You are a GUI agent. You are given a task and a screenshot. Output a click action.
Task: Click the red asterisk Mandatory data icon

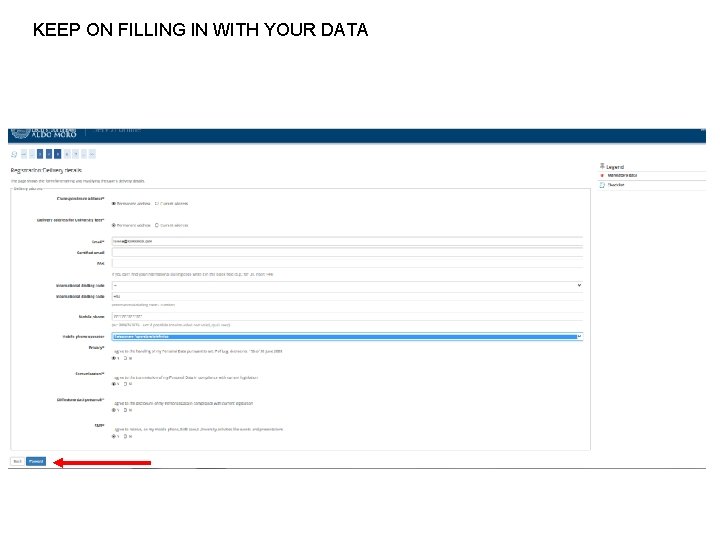tap(602, 175)
